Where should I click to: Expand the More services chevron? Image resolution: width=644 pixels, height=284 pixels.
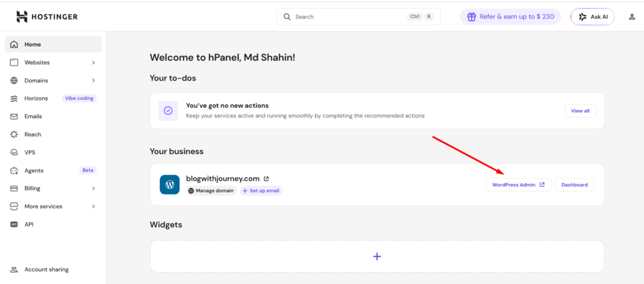(x=93, y=207)
